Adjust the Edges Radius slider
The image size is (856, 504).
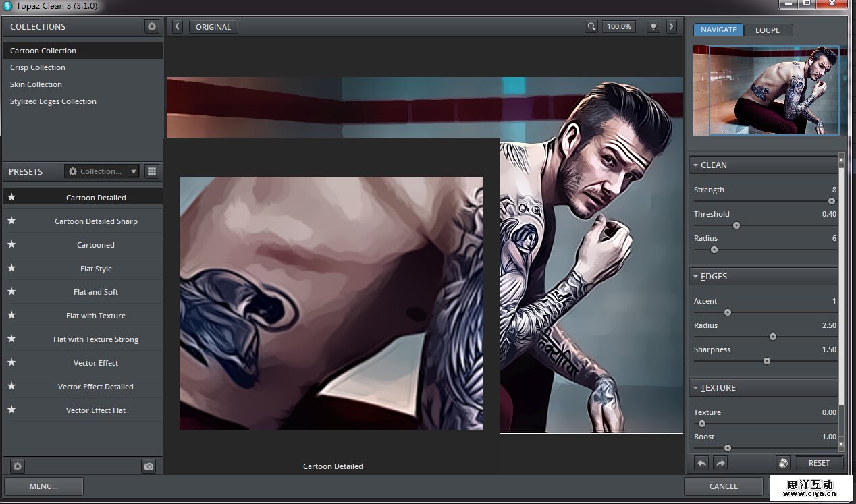(x=773, y=337)
